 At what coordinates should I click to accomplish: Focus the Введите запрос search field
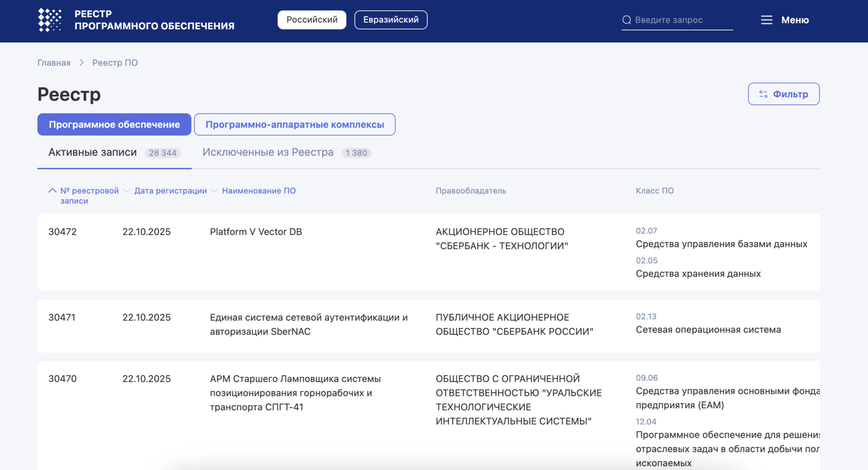click(682, 20)
